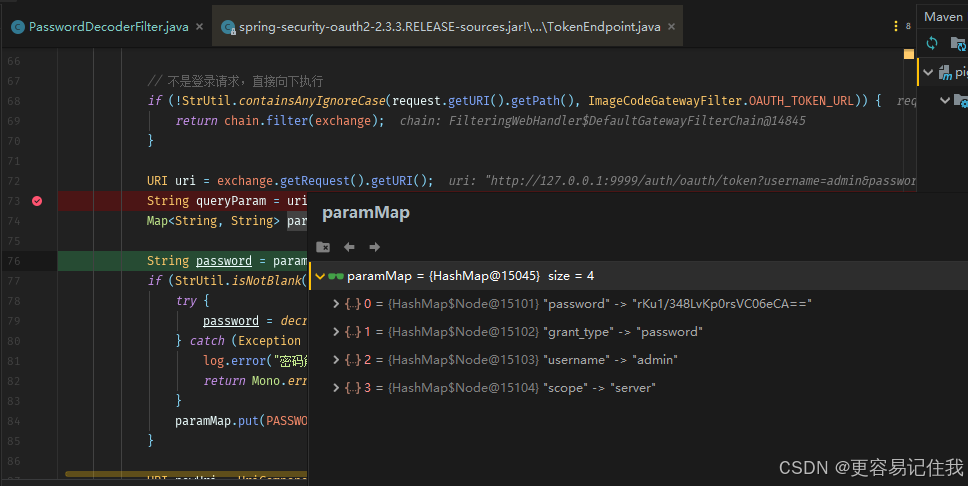This screenshot has width=968, height=486.
Task: Expand the username entry node 2
Action: [x=336, y=359]
